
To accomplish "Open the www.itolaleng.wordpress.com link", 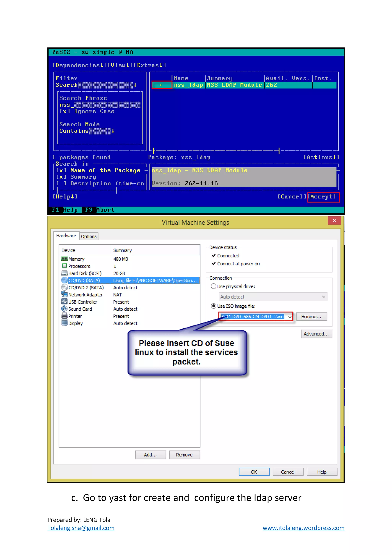I will (x=303, y=528).
